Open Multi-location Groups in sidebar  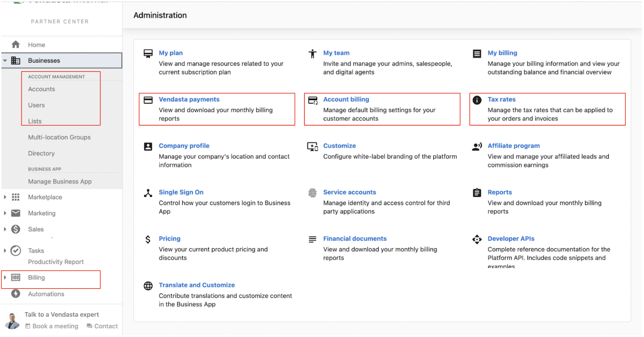click(x=59, y=137)
